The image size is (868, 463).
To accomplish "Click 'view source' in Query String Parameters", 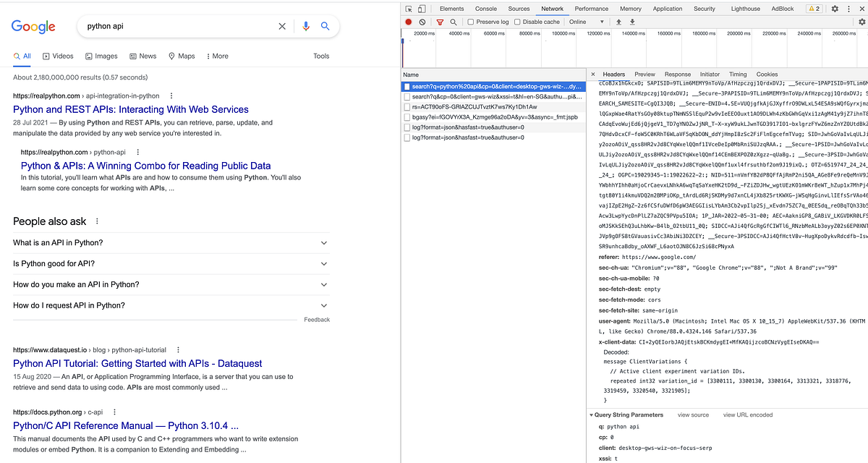I will (693, 415).
